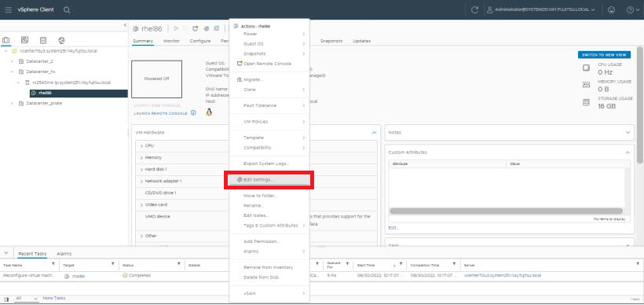Image resolution: width=644 pixels, height=305 pixels.
Task: Launch console icon in rhel86 toolbar
Action: (196, 28)
